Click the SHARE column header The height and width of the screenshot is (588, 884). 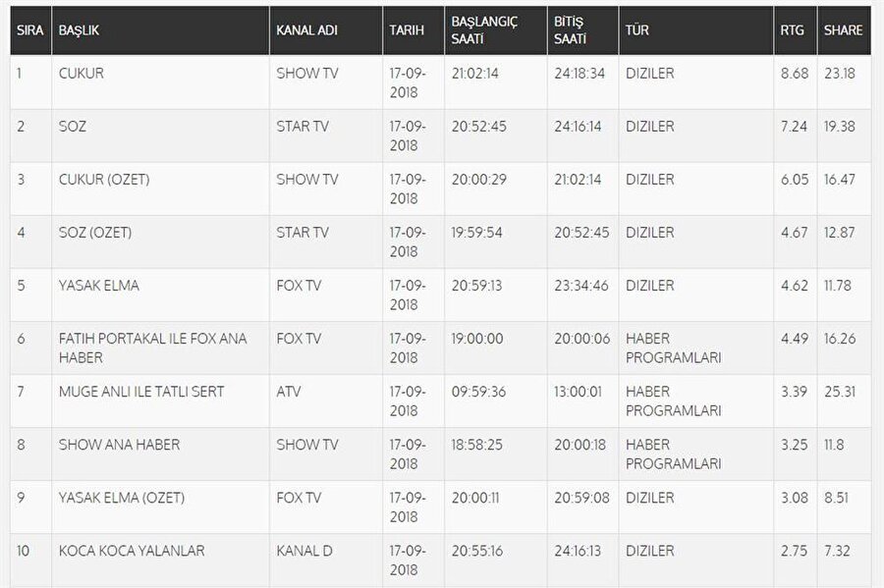click(x=844, y=30)
